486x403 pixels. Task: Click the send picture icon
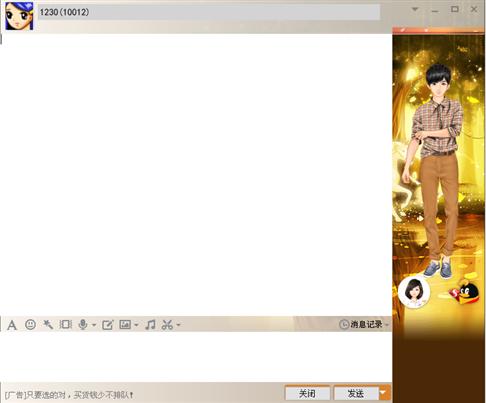pyautogui.click(x=125, y=324)
